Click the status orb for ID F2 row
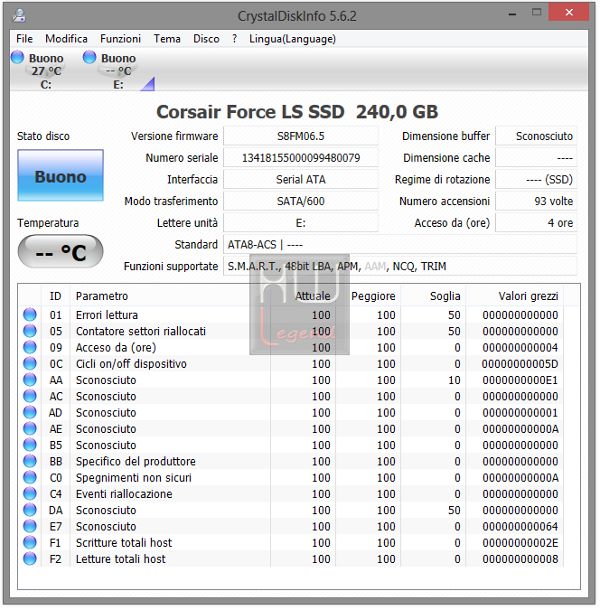 pyautogui.click(x=30, y=559)
